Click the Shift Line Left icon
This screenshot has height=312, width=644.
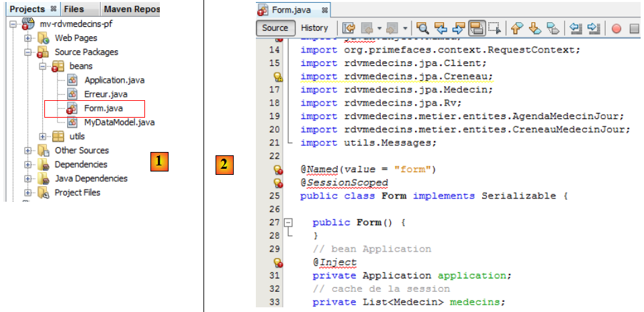tap(576, 28)
